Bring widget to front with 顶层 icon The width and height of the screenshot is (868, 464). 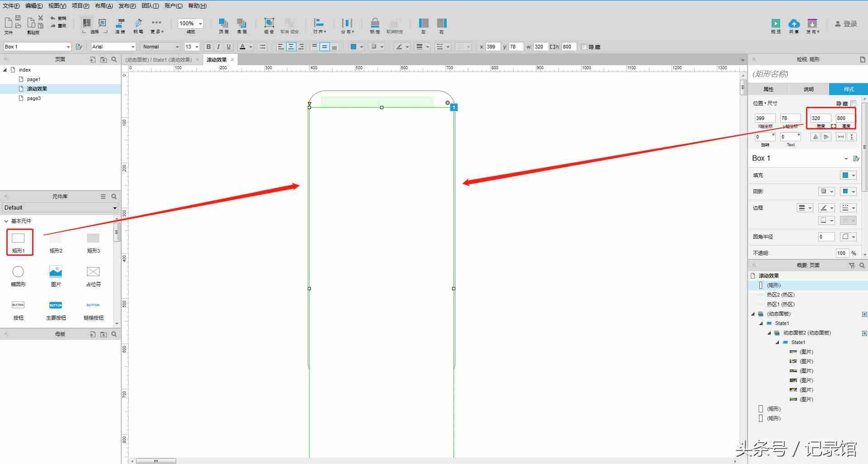(x=224, y=25)
